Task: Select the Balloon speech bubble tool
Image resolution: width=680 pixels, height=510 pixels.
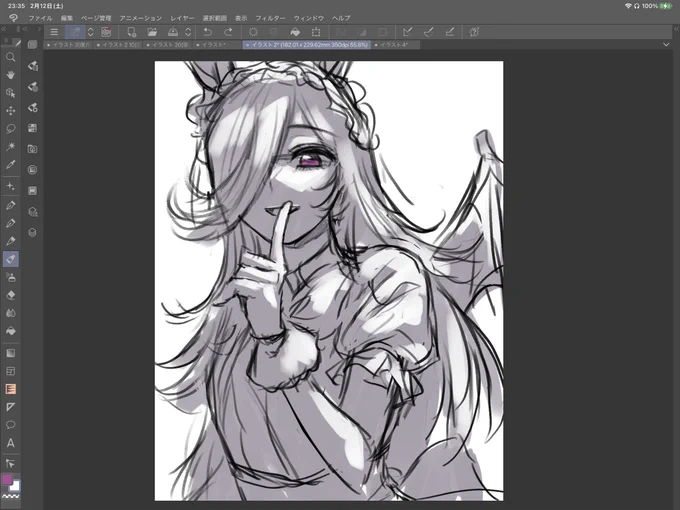Action: click(10, 425)
